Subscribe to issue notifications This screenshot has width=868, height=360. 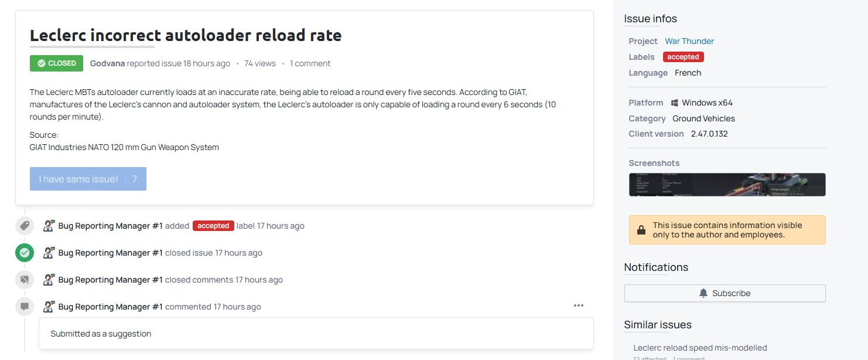[x=725, y=293]
